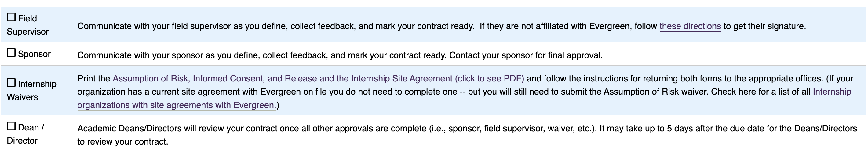Image resolution: width=868 pixels, height=158 pixels.
Task: Enable the Internship Waivers checkbox
Action: pos(11,82)
